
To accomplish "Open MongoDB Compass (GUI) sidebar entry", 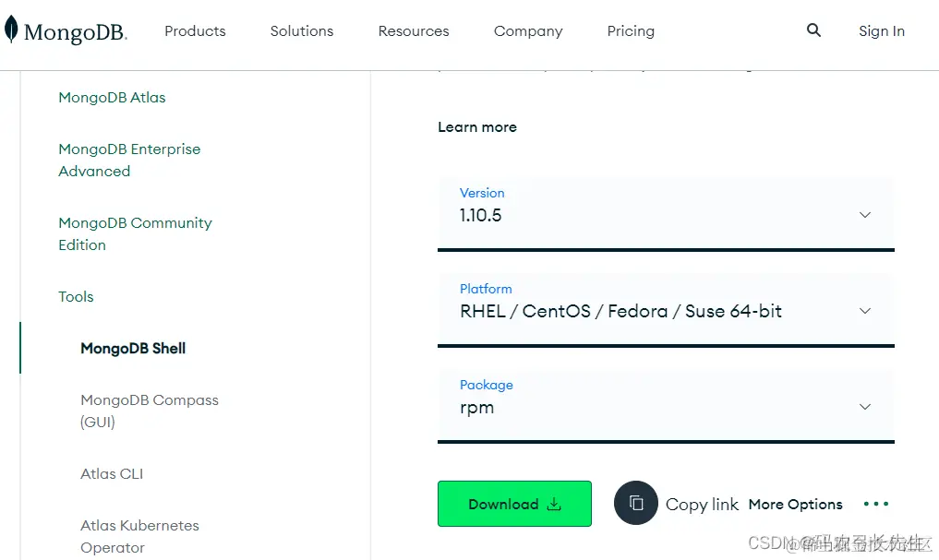I will 149,411.
